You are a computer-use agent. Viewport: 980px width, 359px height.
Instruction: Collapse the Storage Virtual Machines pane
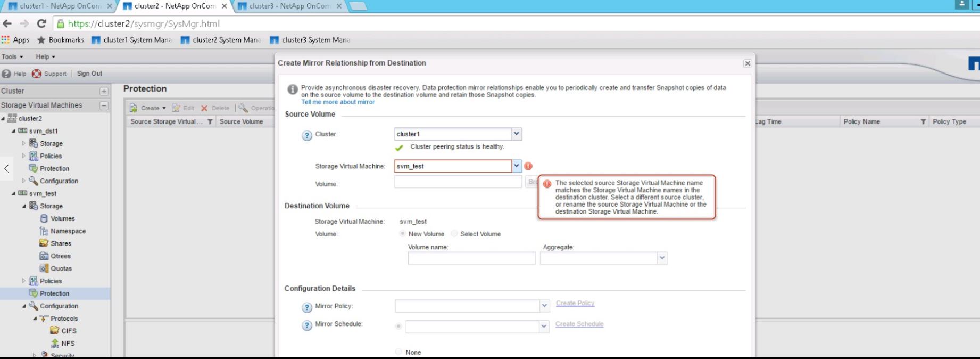tap(104, 105)
